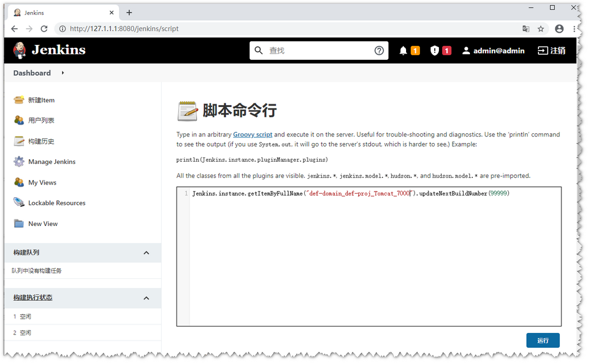Close the Jenkins browser tab

(112, 13)
